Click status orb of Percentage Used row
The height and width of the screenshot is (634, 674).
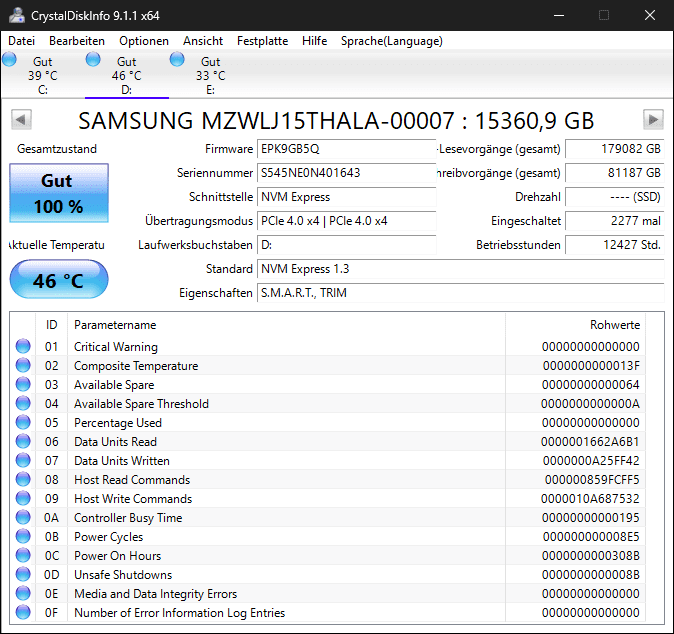(x=23, y=423)
